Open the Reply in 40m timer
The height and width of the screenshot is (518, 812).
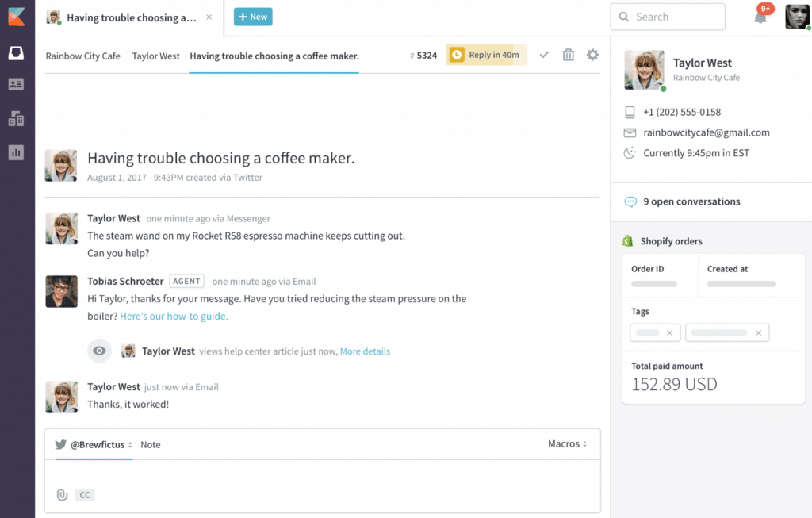[x=486, y=55]
